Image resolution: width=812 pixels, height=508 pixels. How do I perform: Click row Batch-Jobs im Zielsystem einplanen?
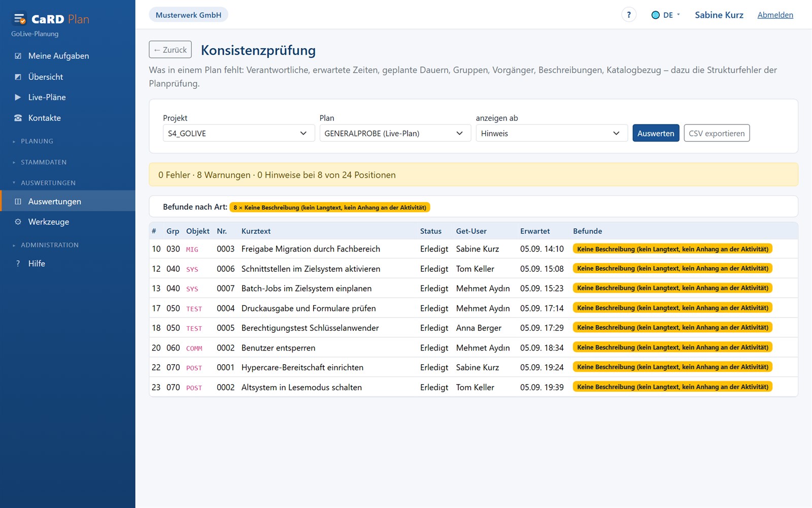473,289
